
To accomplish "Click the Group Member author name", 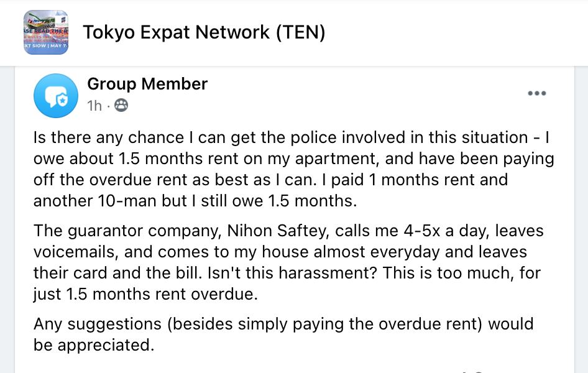I will pos(147,84).
